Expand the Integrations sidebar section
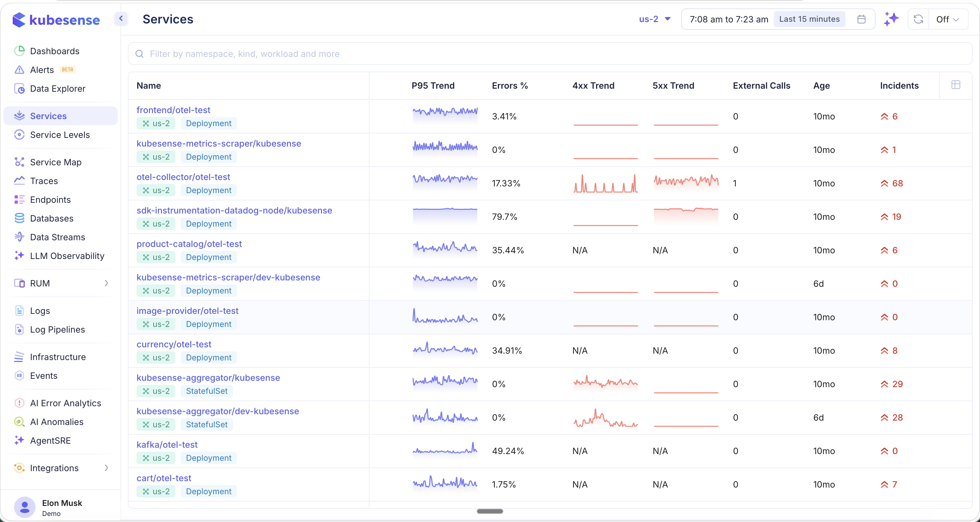980x522 pixels. pyautogui.click(x=106, y=468)
